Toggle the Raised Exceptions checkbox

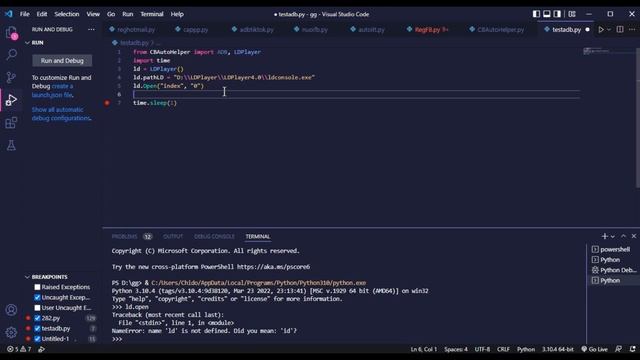(x=38, y=287)
